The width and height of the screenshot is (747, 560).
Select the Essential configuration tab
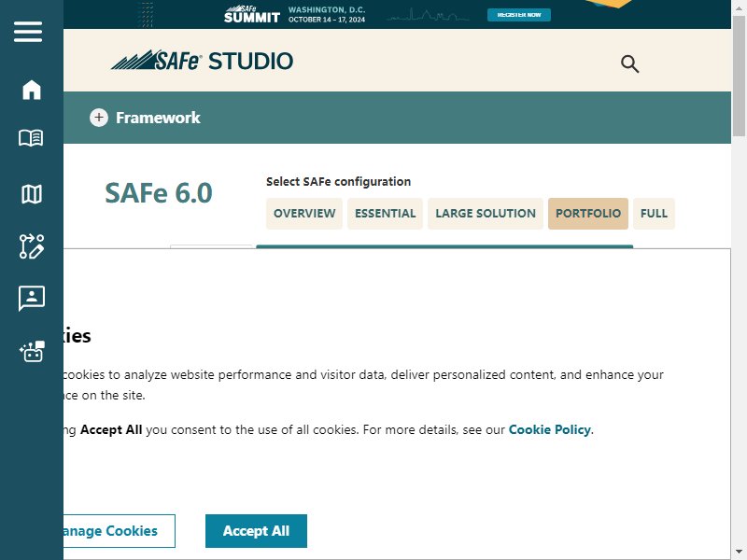[385, 214]
